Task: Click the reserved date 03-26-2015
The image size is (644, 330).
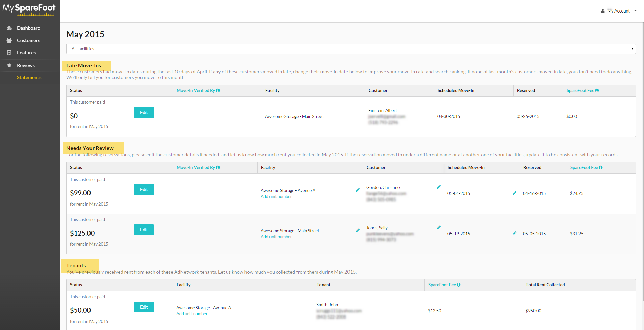Action: pos(528,116)
